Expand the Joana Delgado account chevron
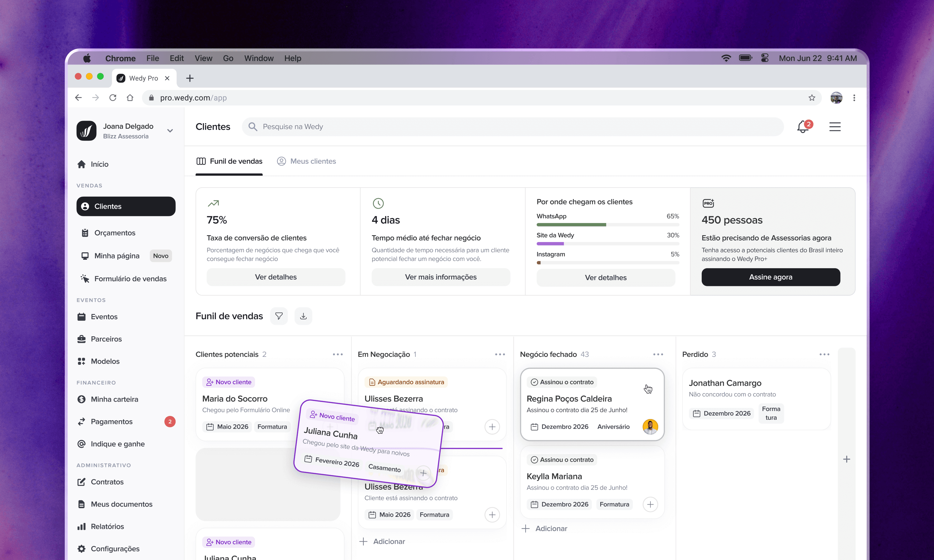Screen dimensions: 934x560 coord(170,131)
